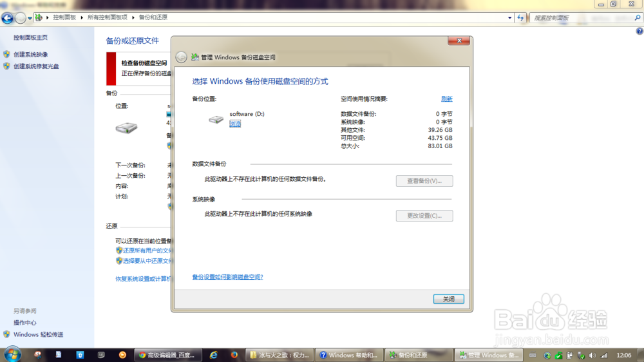Open the address bar history dropdown
This screenshot has width=644, height=362.
[509, 17]
